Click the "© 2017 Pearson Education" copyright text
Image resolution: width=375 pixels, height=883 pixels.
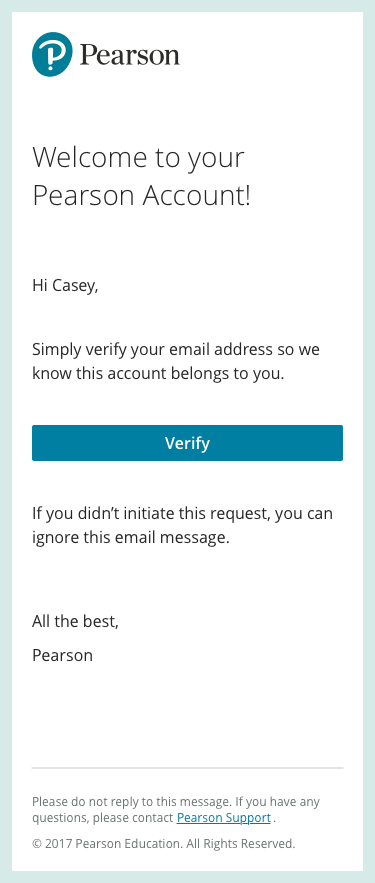[107, 844]
